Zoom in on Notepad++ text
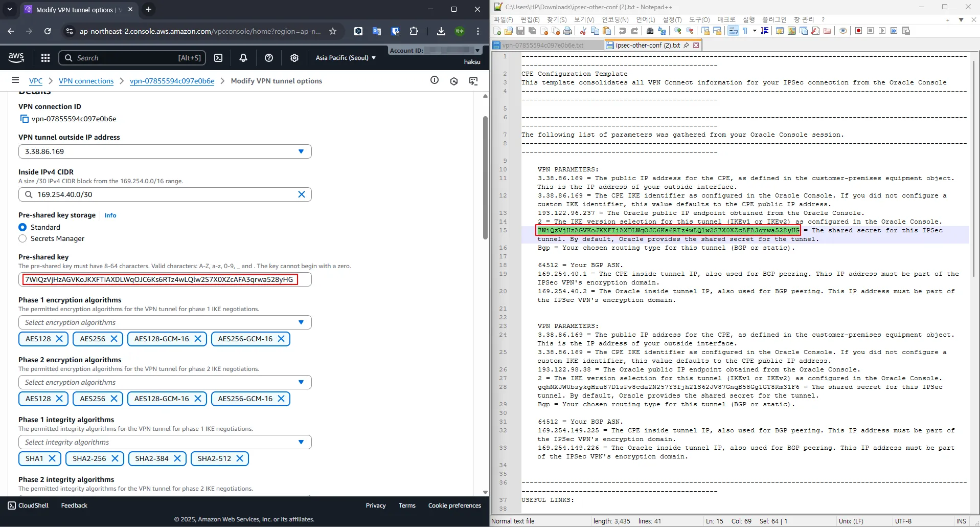980x527 pixels. point(678,31)
